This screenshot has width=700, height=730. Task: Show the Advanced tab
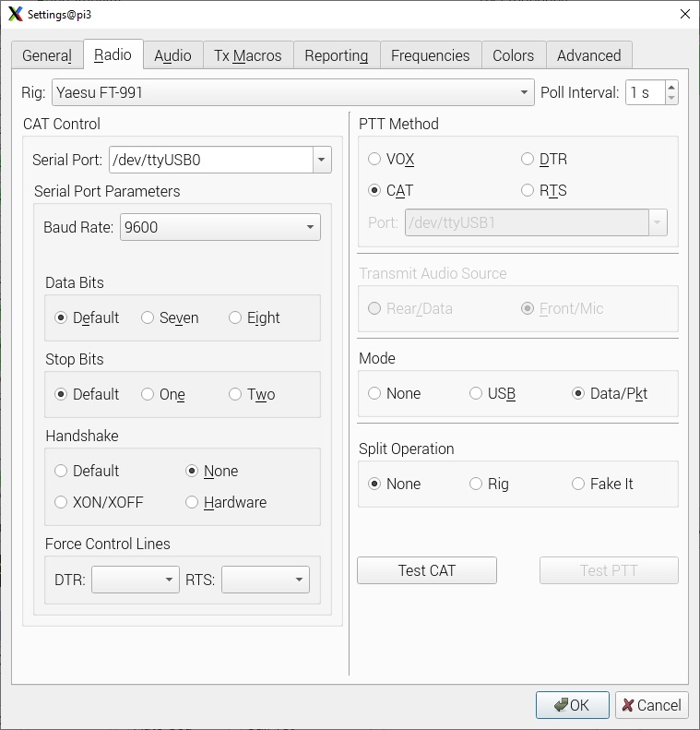(x=588, y=55)
